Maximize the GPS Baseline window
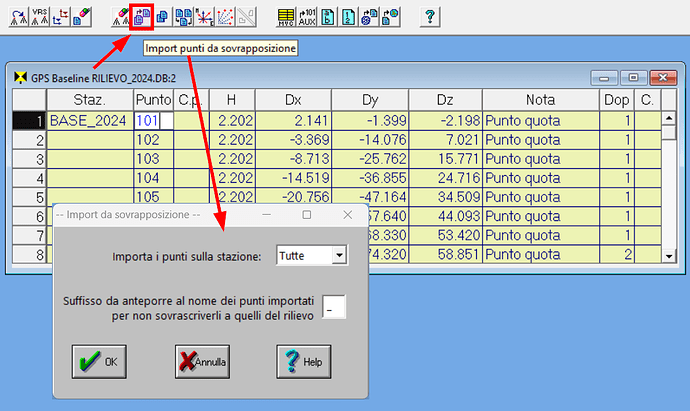The image size is (690, 411). (633, 78)
